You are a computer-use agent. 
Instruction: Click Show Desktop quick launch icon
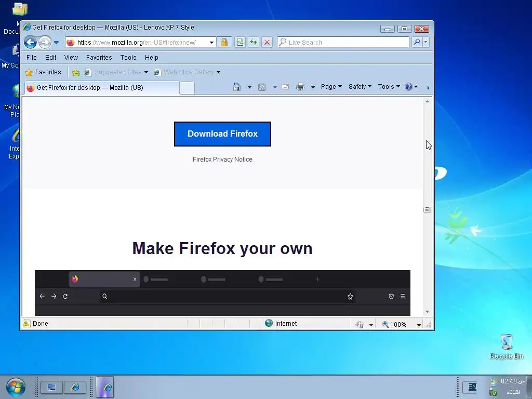click(x=51, y=387)
